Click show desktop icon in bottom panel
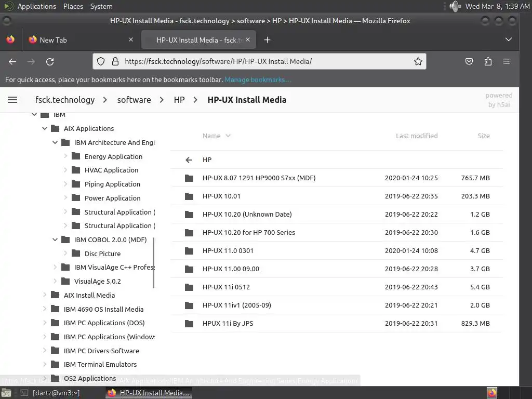532x399 pixels. tap(6, 393)
